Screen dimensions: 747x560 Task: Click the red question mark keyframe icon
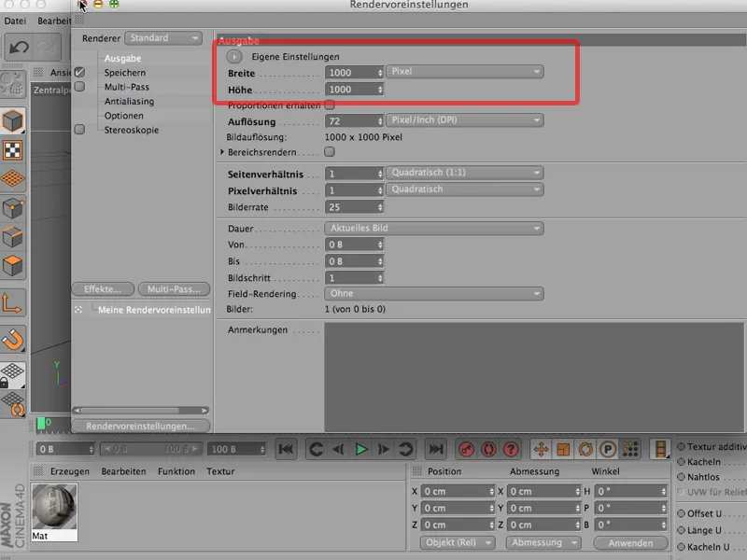(x=511, y=449)
